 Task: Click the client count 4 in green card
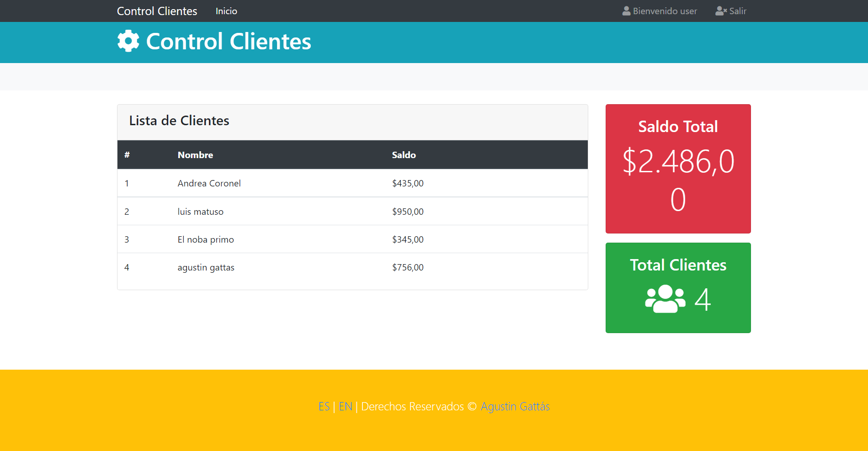click(x=703, y=299)
